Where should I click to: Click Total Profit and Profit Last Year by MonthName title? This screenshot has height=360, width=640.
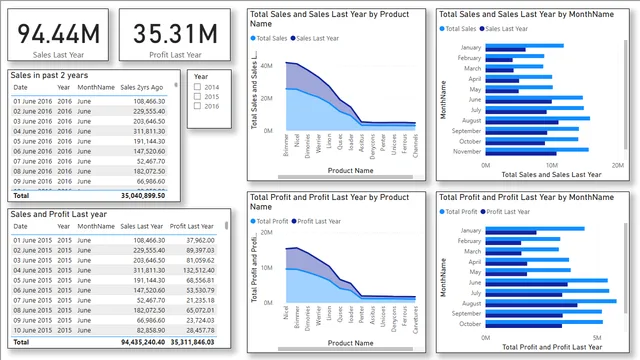[526, 197]
